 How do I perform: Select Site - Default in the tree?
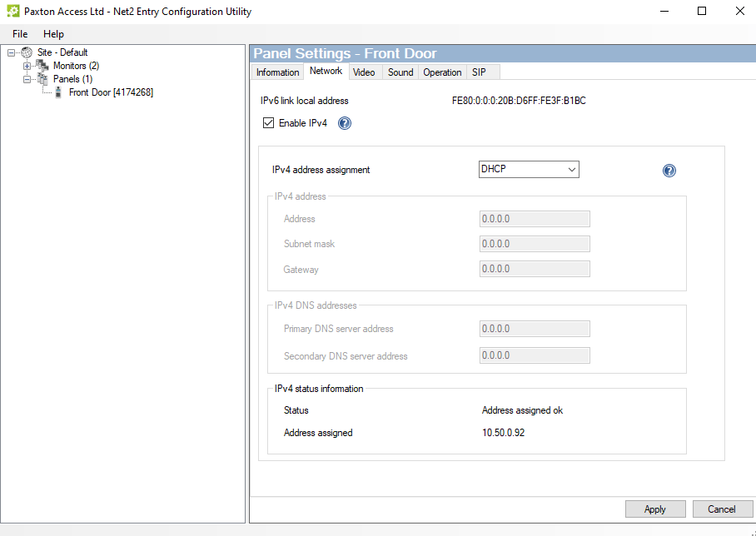point(62,52)
